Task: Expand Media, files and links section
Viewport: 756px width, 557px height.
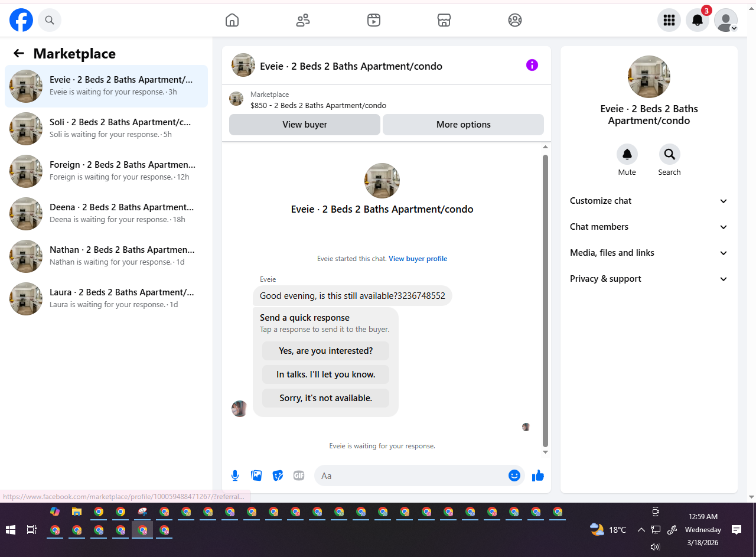Action: 649,253
